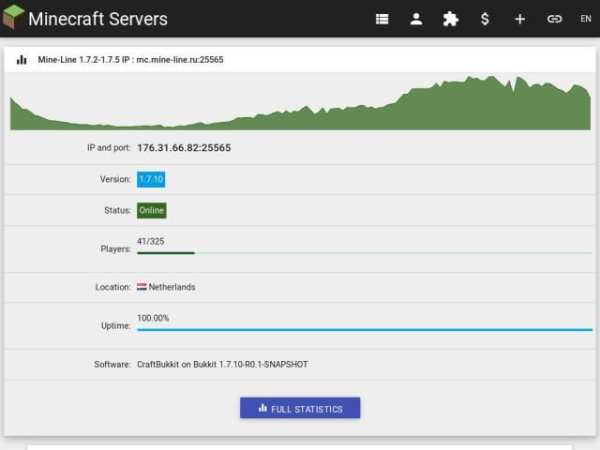Click the dollar sign icon
Viewport: 600px width, 450px height.
(485, 19)
